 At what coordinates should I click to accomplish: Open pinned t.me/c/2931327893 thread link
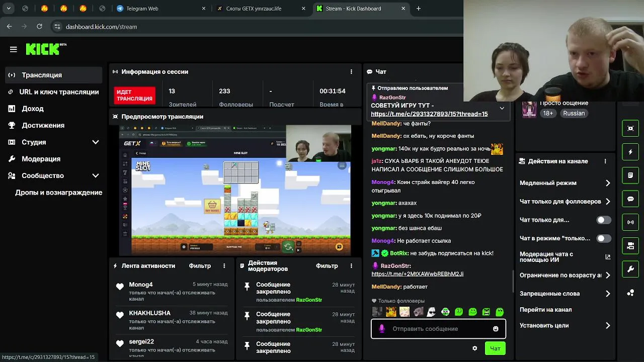[429, 114]
